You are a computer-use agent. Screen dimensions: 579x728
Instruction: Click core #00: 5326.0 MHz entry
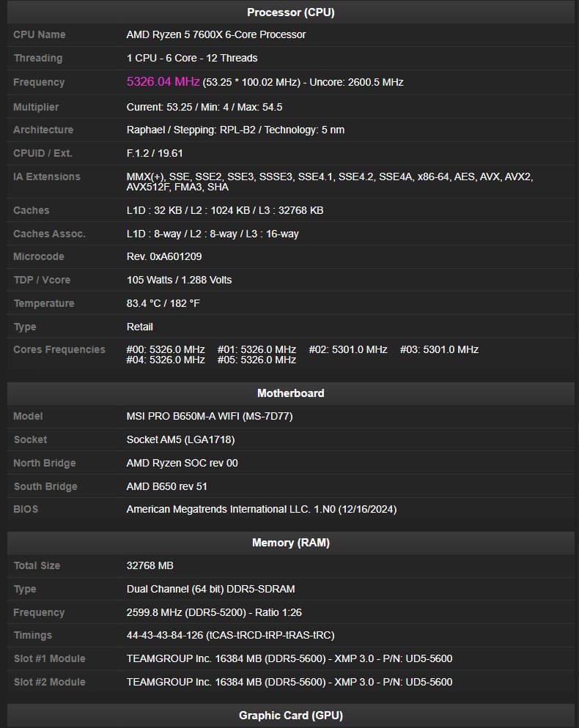coord(166,349)
